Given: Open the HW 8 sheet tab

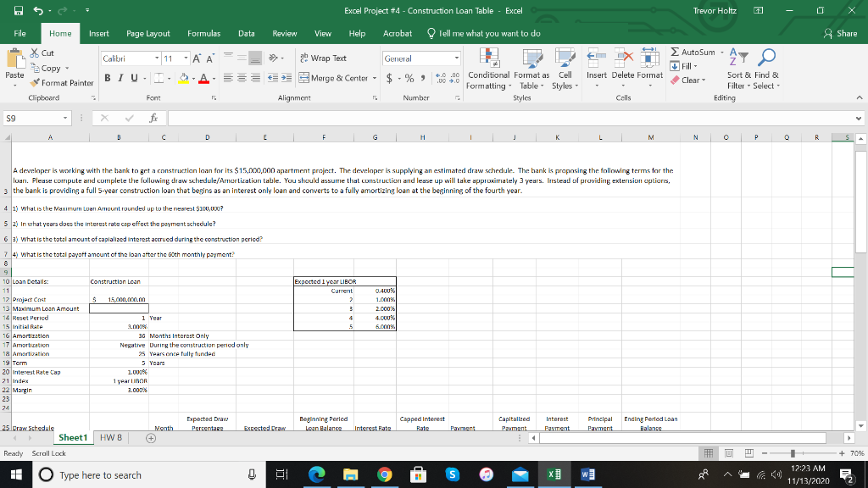Looking at the screenshot, I should pos(112,438).
